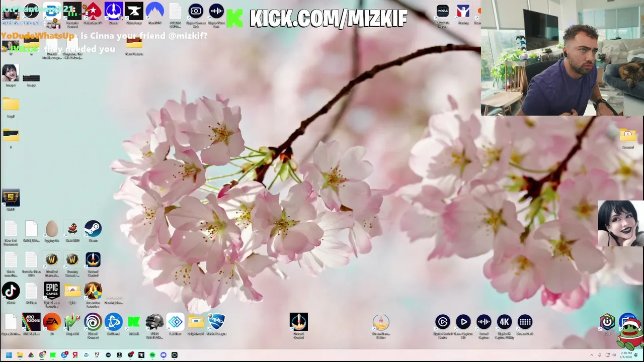Open Discord from the taskbar
644x362 pixels.
point(164,355)
